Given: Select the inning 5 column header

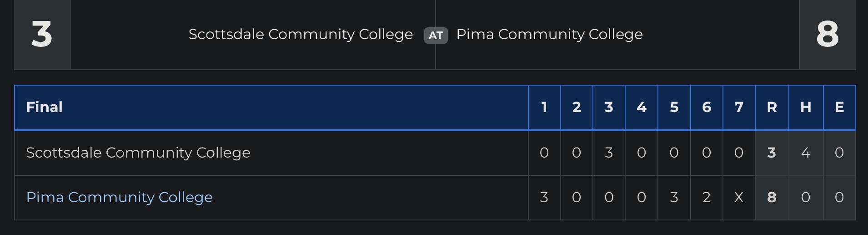Looking at the screenshot, I should coord(674,107).
